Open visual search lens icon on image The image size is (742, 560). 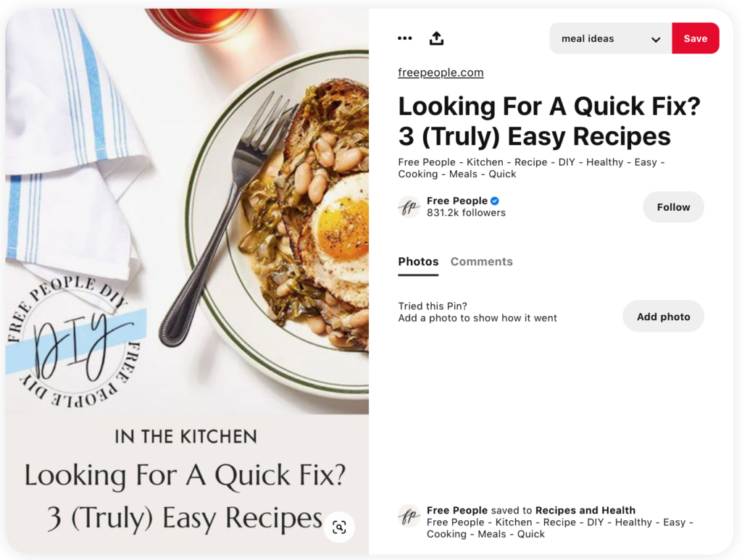[x=339, y=527]
